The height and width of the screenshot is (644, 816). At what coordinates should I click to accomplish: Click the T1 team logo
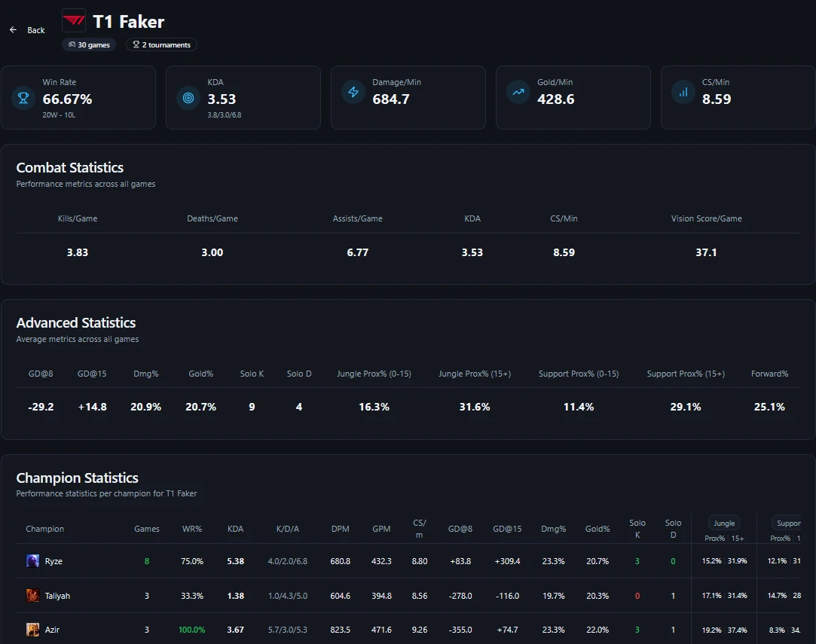tap(74, 21)
